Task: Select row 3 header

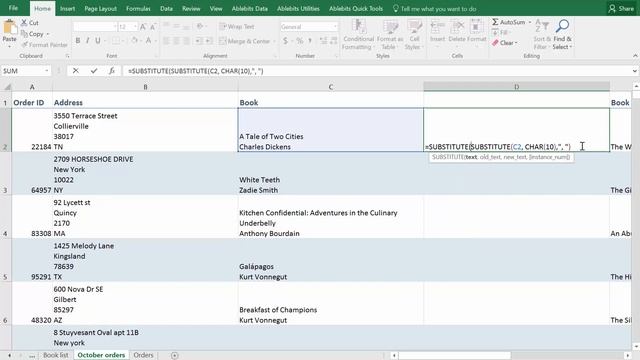Action: (x=5, y=173)
